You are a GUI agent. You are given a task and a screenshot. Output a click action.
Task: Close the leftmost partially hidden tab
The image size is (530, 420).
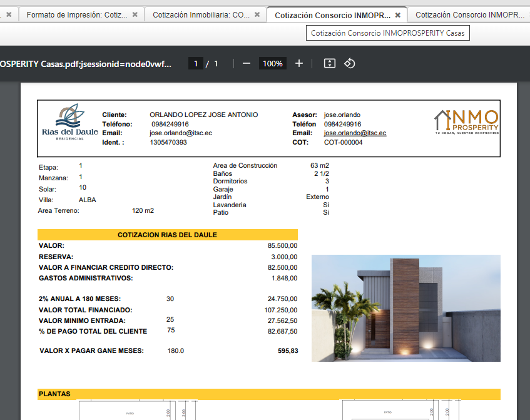[x=9, y=14]
